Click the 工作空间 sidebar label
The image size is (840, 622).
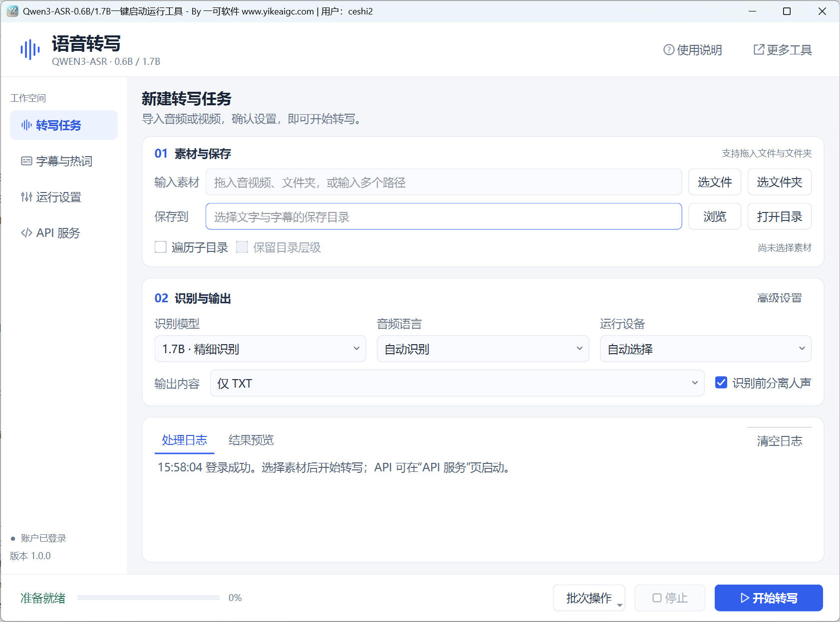28,98
